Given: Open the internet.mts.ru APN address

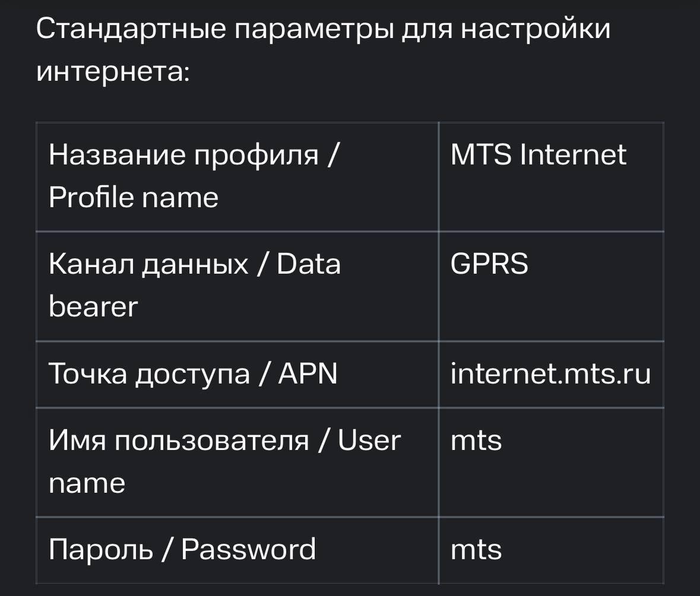Looking at the screenshot, I should (550, 374).
